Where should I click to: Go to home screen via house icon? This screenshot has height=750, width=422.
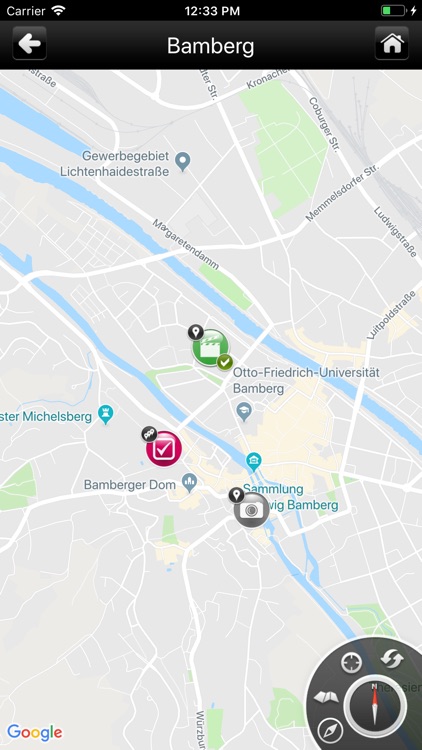click(x=392, y=44)
